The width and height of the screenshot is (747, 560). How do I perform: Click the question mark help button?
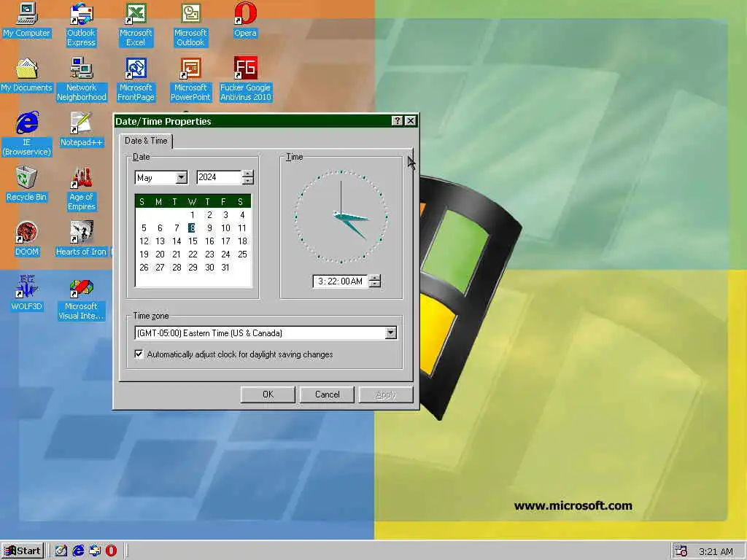[x=398, y=121]
